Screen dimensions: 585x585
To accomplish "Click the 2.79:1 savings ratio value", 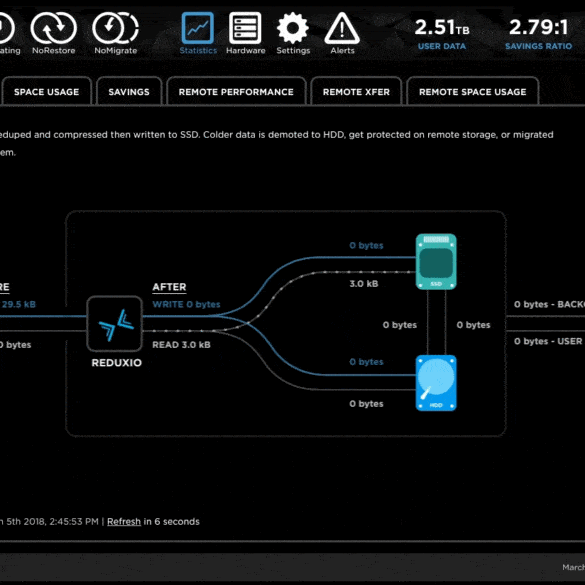I will click(538, 27).
